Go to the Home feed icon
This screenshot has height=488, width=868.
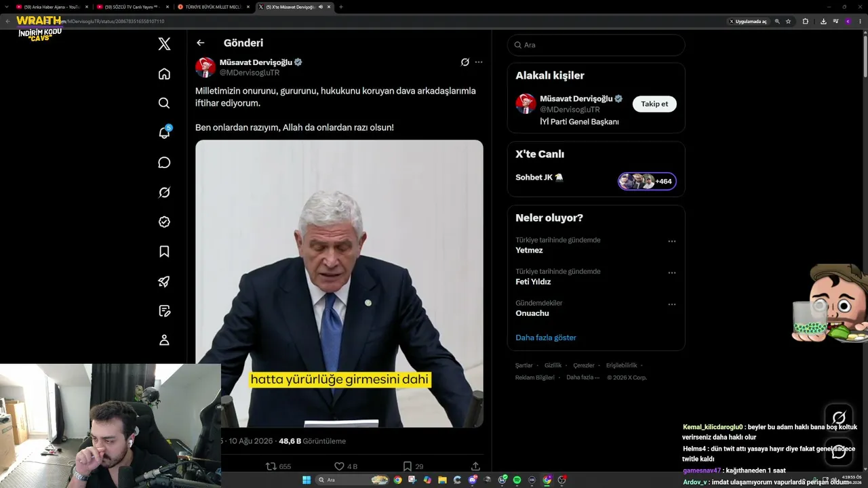pyautogui.click(x=164, y=74)
